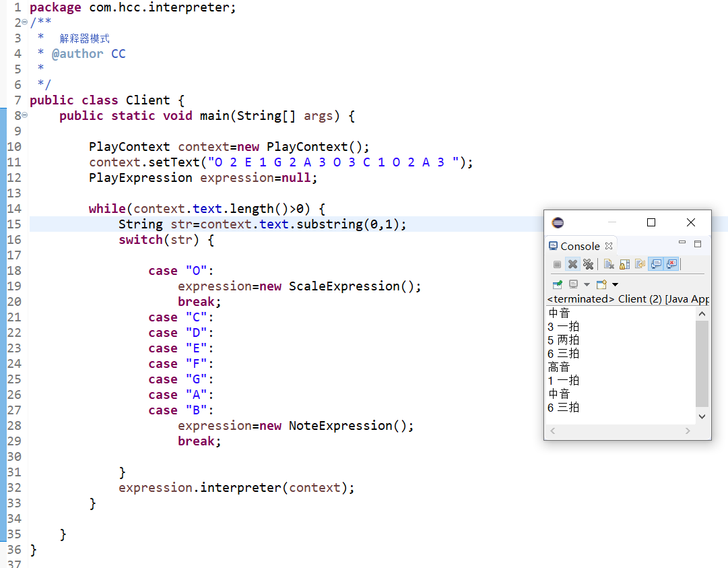Remove all terminated launches with double-X icon
The width and height of the screenshot is (728, 568).
tap(588, 264)
